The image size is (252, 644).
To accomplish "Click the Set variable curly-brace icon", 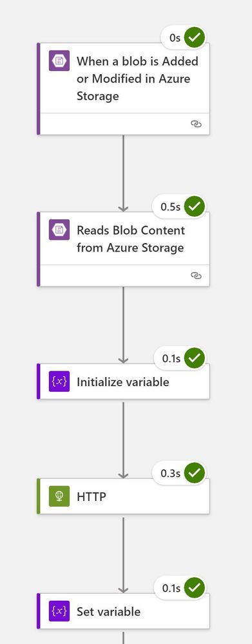I will click(59, 611).
